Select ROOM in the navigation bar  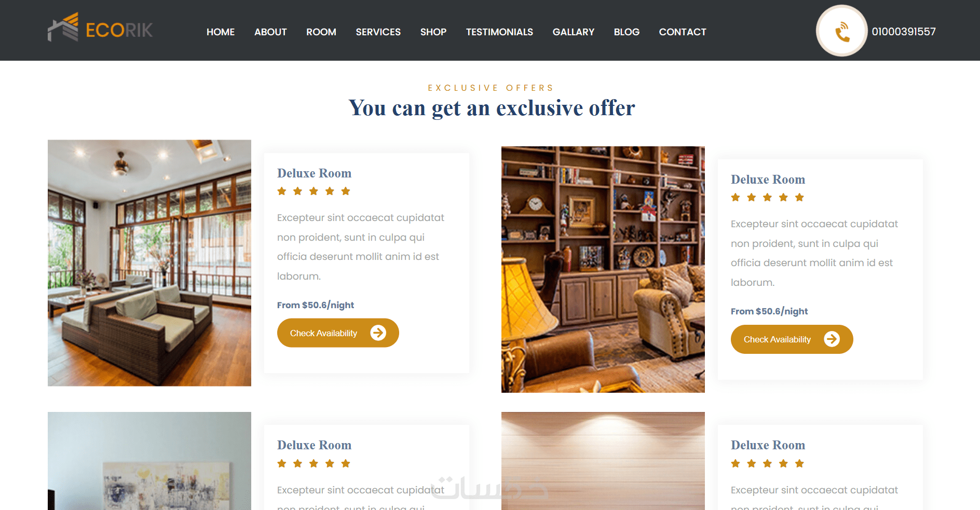coord(321,32)
